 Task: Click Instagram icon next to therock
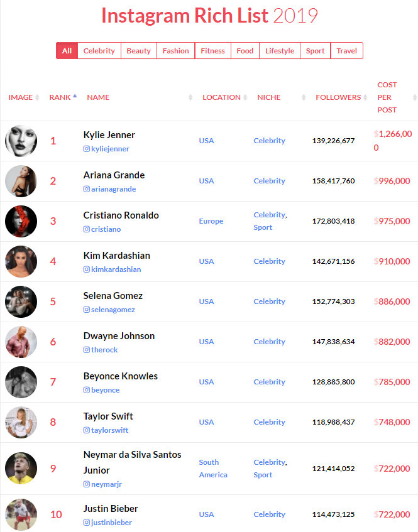click(87, 350)
